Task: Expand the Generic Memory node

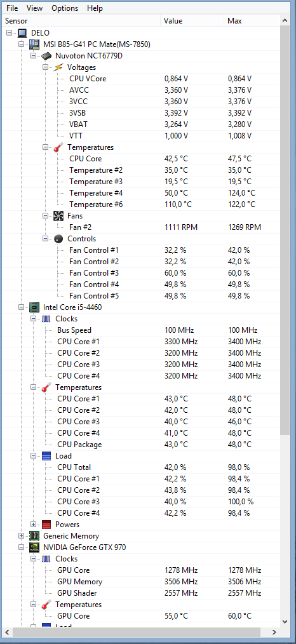Action: (22, 536)
